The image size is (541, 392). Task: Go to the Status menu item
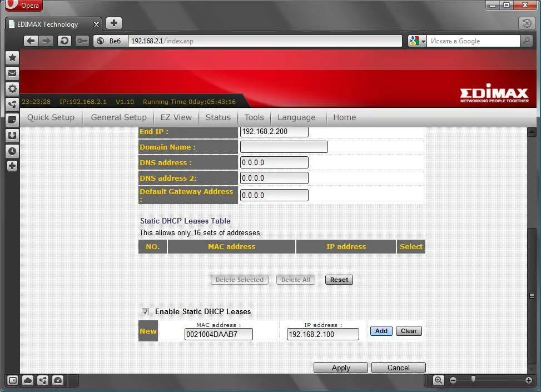click(x=218, y=117)
